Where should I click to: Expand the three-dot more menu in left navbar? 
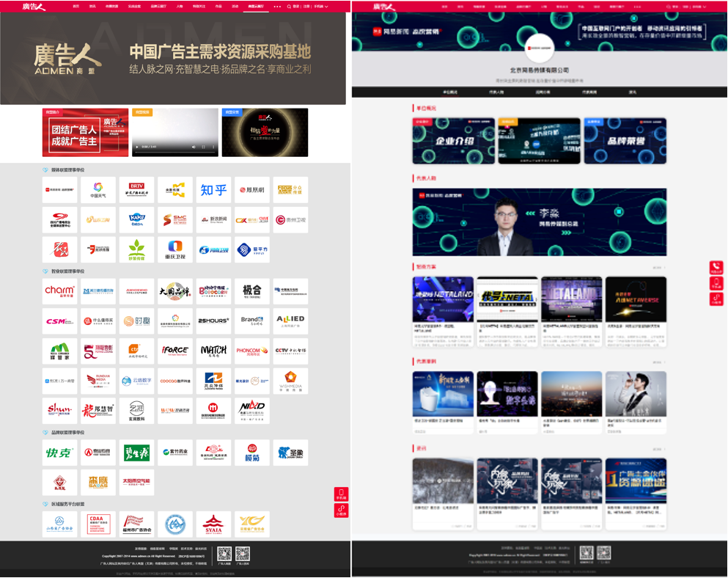pos(277,7)
